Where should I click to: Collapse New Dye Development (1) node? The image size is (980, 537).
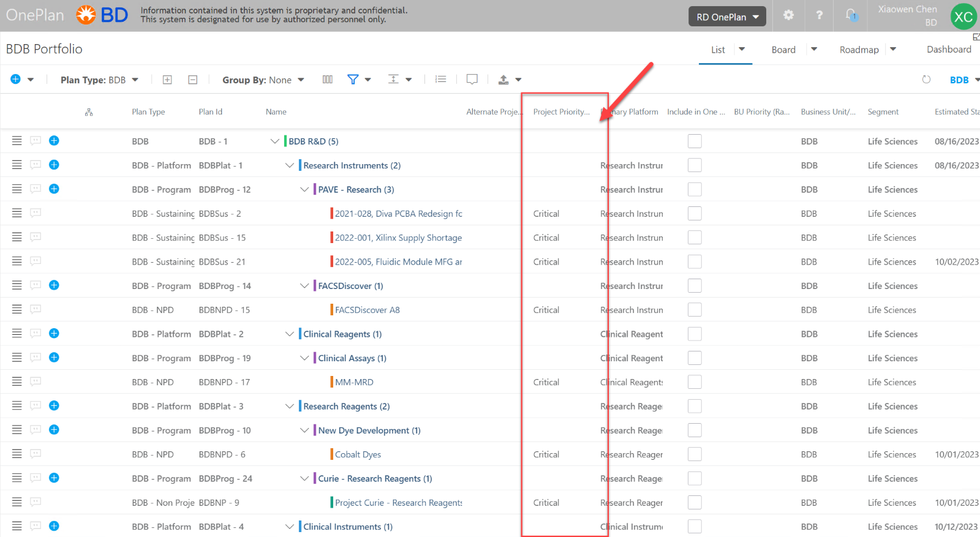click(x=304, y=430)
